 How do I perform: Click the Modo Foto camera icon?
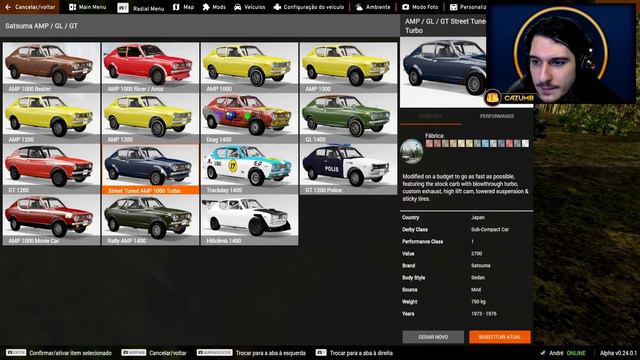405,7
